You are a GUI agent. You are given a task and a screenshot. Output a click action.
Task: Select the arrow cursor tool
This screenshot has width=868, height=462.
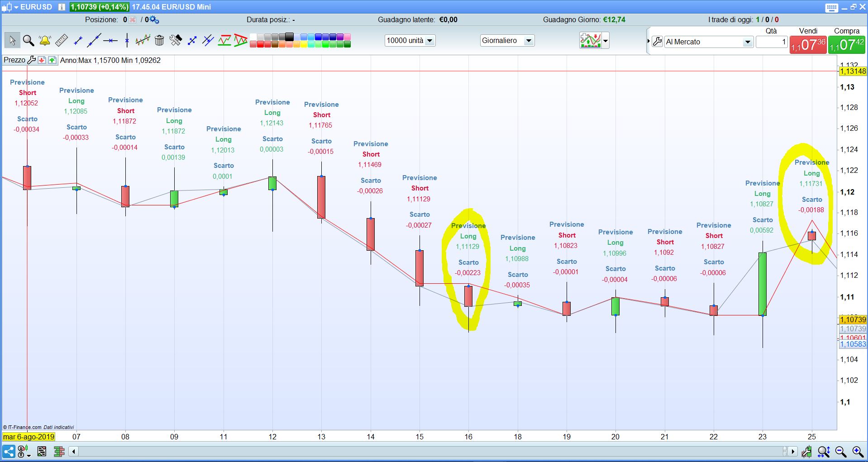12,41
